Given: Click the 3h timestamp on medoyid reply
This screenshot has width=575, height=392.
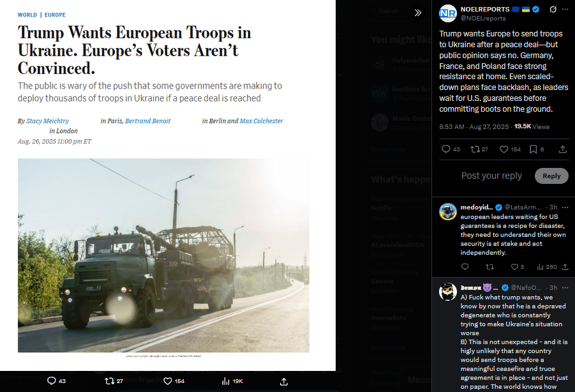Looking at the screenshot, I should 553,207.
